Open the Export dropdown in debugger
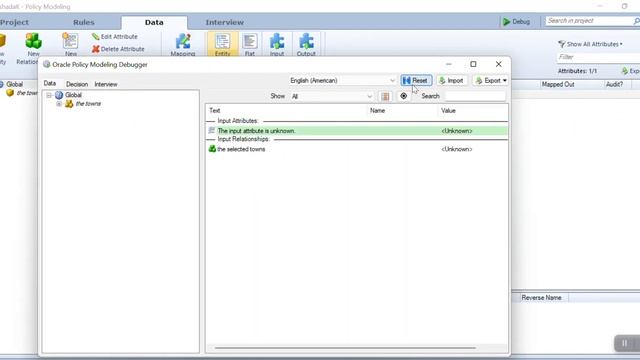The image size is (640, 360). coord(491,80)
